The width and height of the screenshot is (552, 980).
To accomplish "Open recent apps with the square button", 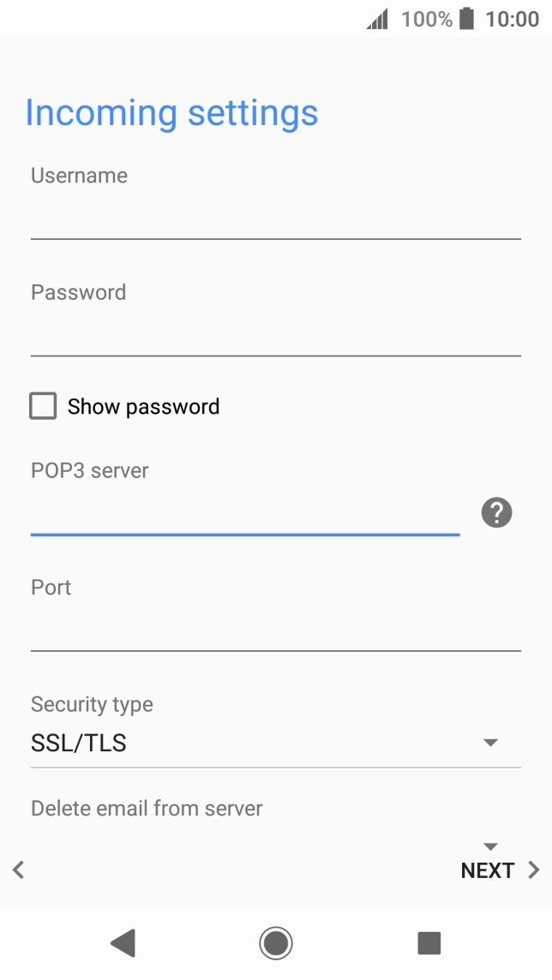I will [x=428, y=942].
